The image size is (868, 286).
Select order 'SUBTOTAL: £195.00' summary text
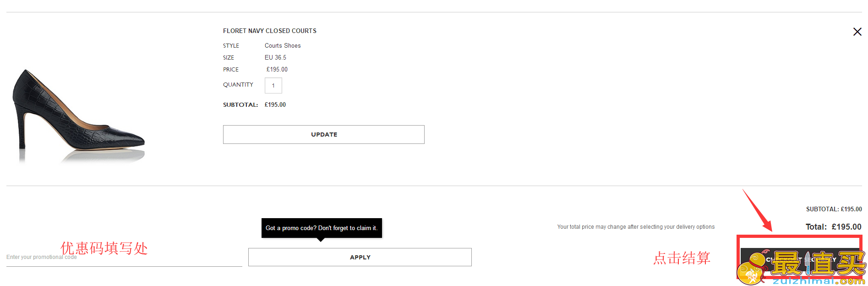pyautogui.click(x=834, y=209)
